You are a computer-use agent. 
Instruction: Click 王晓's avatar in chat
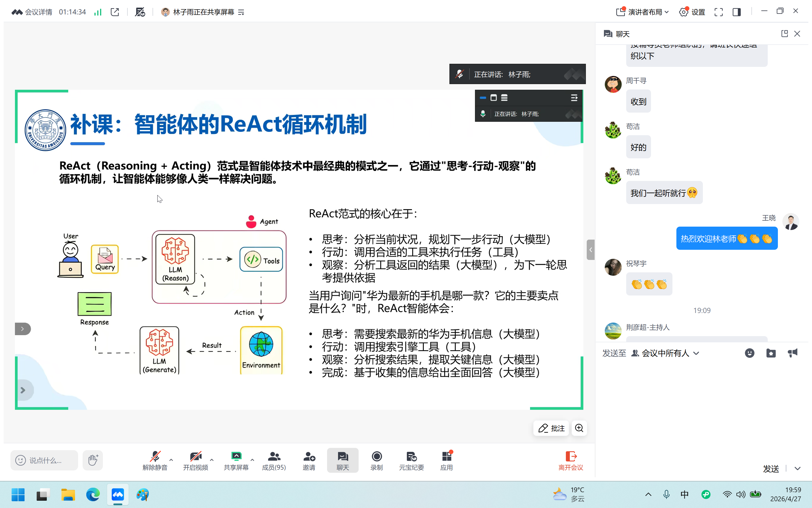[791, 222]
